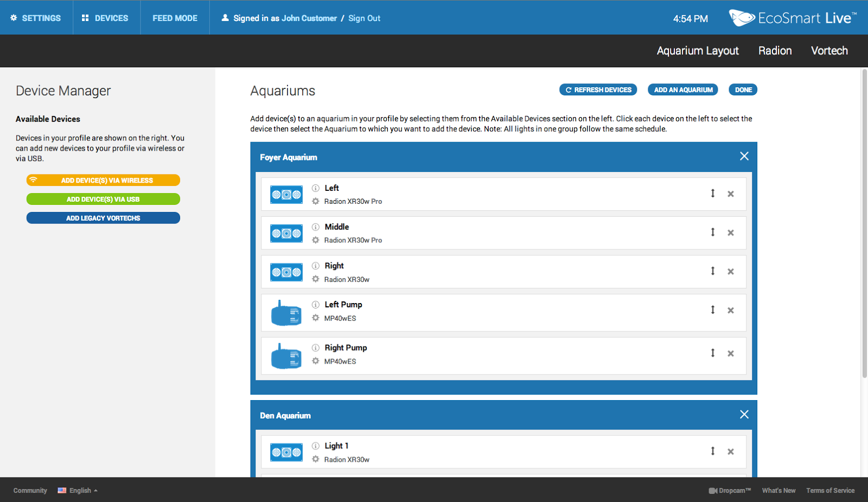Screen dimensions: 868x502
Task: Open Community link in footer
Action: pyautogui.click(x=30, y=490)
